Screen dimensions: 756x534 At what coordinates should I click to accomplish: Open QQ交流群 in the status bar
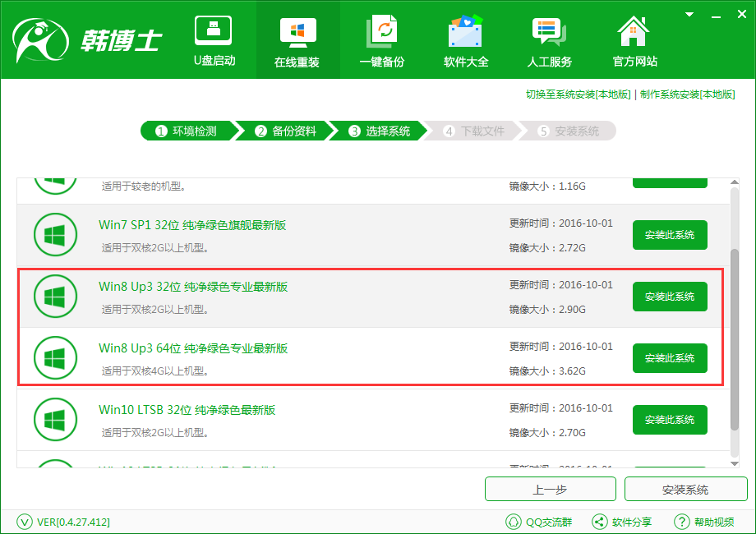(538, 522)
